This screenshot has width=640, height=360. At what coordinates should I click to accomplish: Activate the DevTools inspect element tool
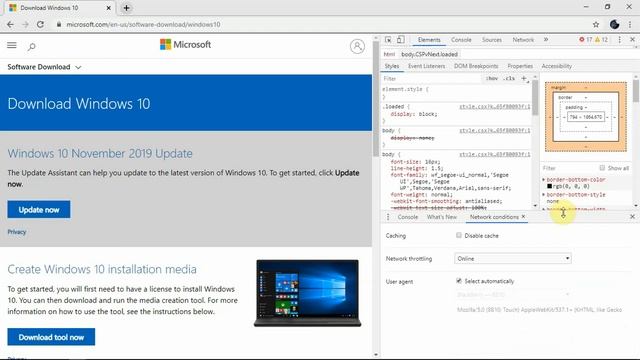[x=388, y=40]
